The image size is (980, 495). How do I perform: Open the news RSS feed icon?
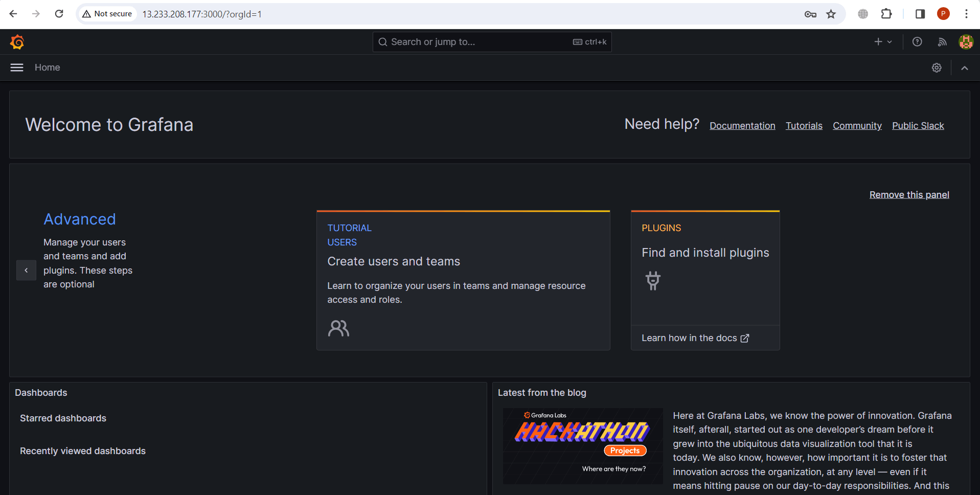click(x=942, y=42)
